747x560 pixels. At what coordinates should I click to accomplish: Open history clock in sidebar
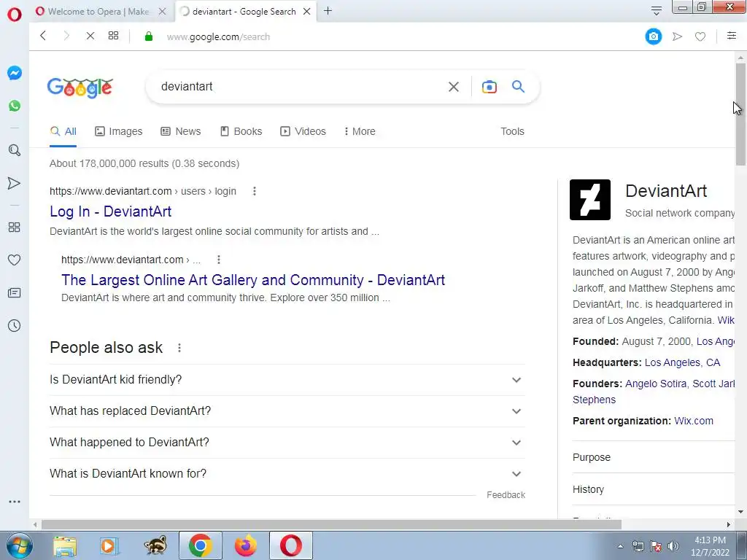15,326
